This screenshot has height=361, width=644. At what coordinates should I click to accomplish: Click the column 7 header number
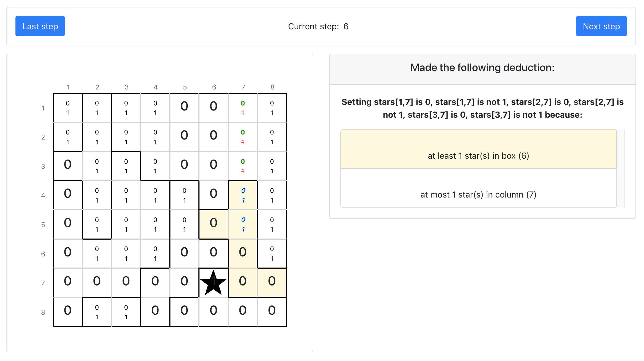pyautogui.click(x=243, y=87)
